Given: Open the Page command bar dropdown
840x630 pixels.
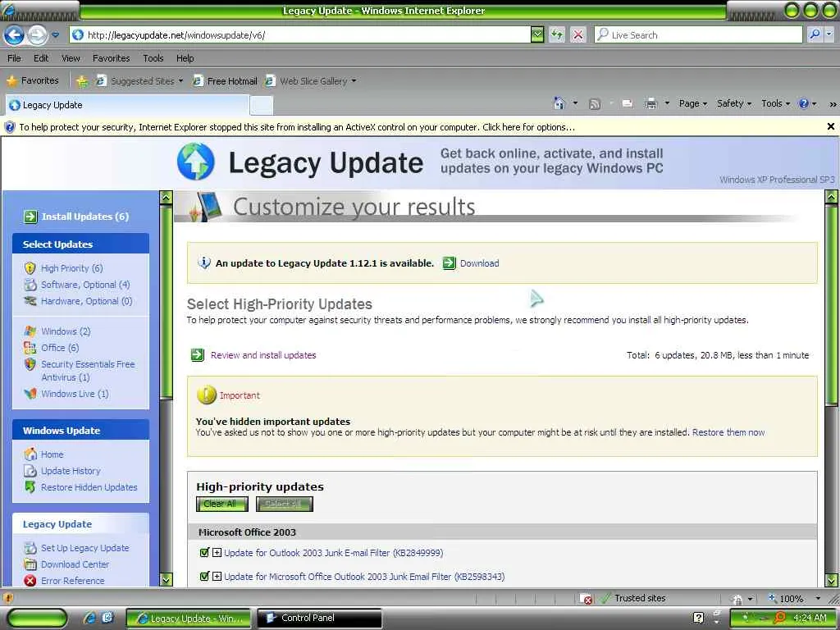Looking at the screenshot, I should pos(692,103).
